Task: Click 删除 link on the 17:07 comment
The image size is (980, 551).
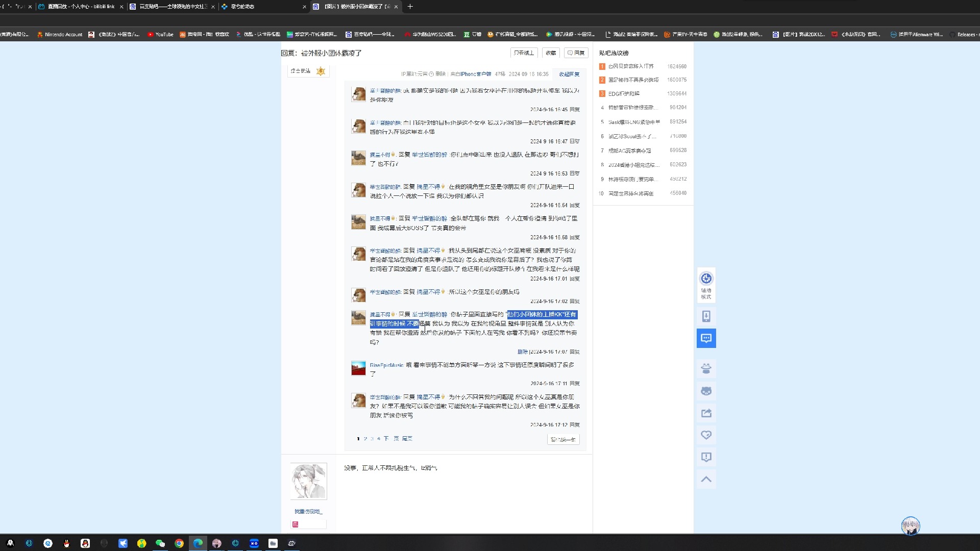Action: click(x=523, y=352)
